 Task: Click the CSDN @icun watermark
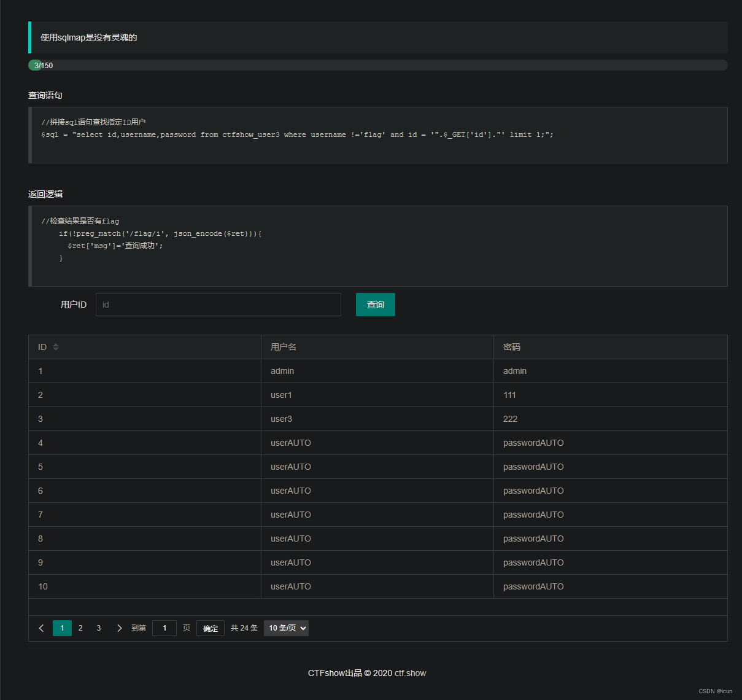coord(715,691)
